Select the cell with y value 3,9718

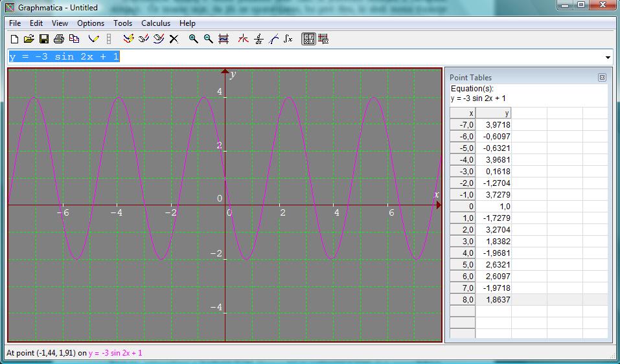tap(493, 125)
